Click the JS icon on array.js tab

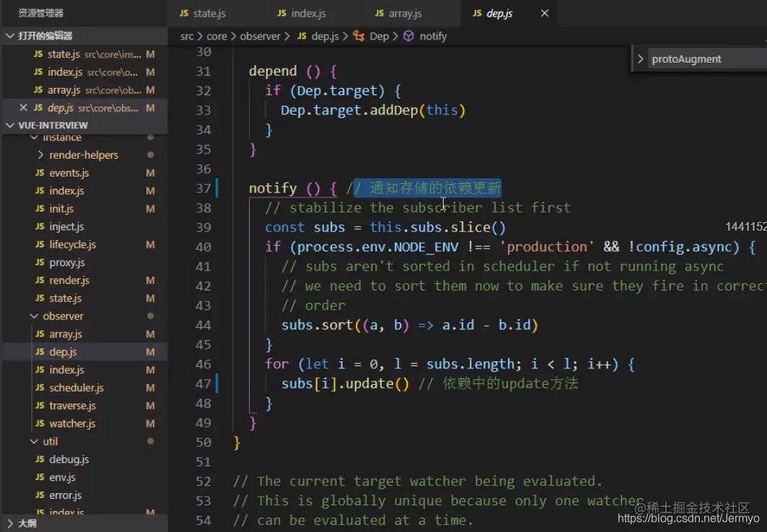pyautogui.click(x=380, y=13)
